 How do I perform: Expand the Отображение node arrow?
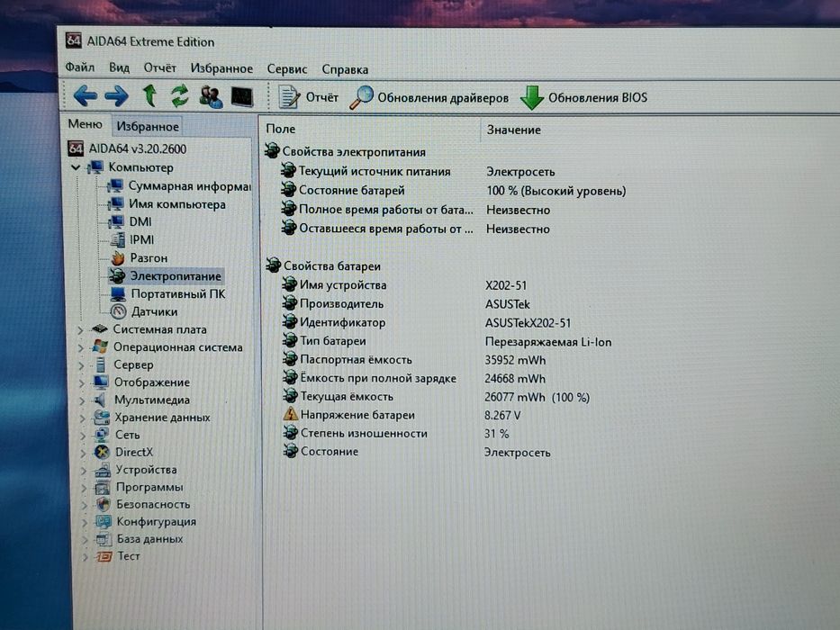(82, 383)
